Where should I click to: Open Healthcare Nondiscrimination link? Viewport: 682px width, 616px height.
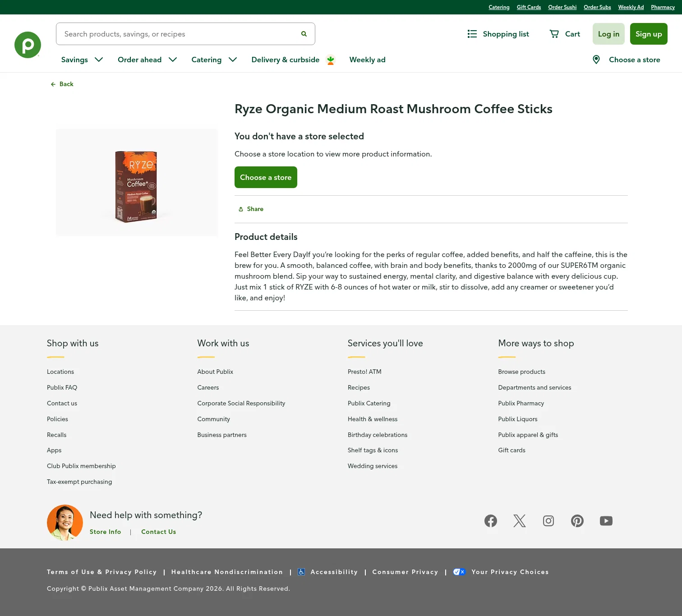[x=227, y=572]
